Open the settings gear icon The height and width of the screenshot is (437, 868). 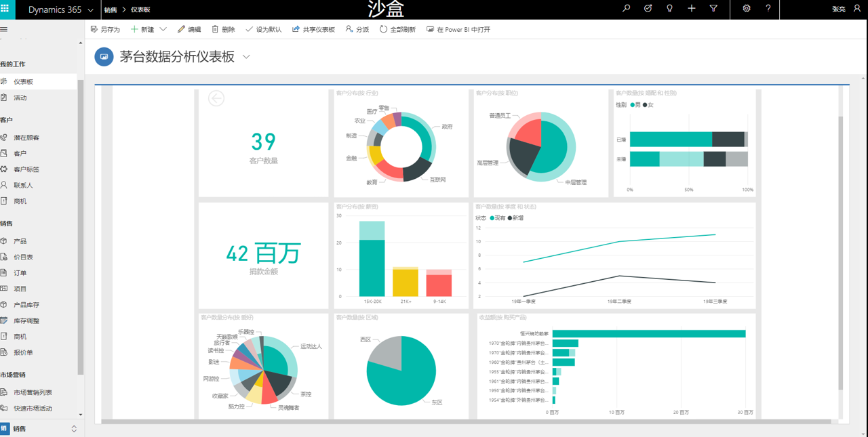click(x=747, y=9)
